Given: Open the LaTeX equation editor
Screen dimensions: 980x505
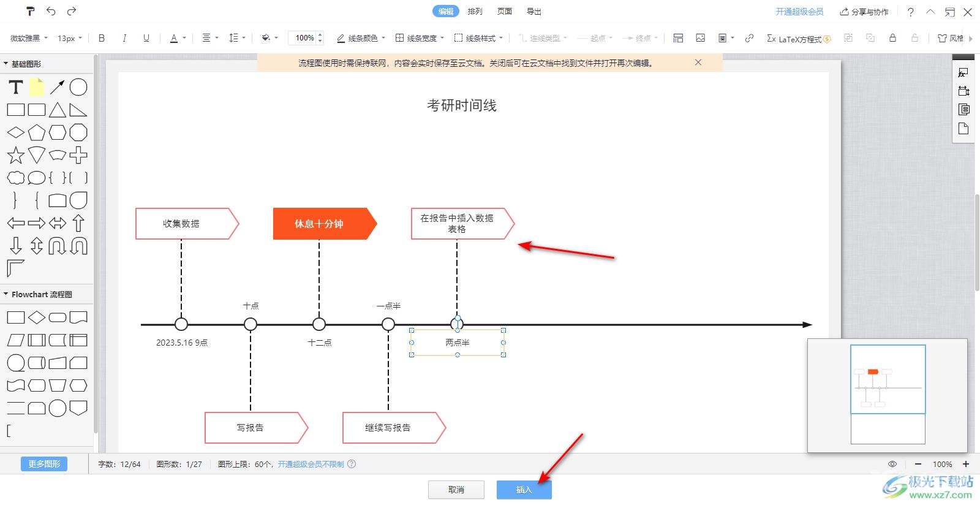Looking at the screenshot, I should (799, 39).
